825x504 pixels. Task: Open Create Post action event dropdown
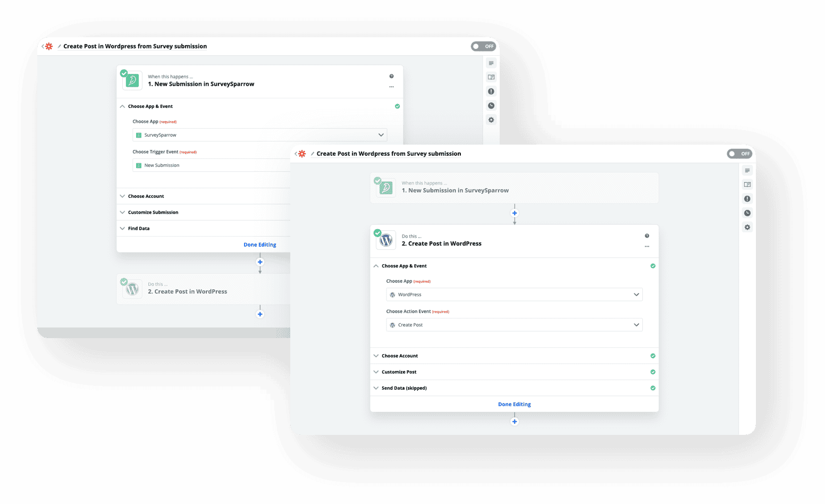[514, 325]
